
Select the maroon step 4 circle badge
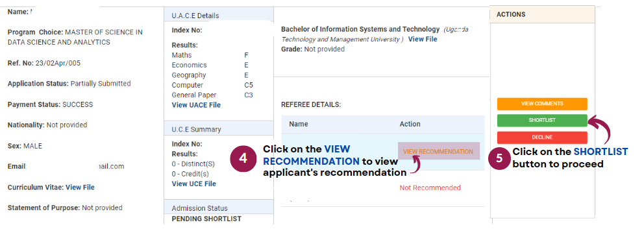[x=243, y=159]
